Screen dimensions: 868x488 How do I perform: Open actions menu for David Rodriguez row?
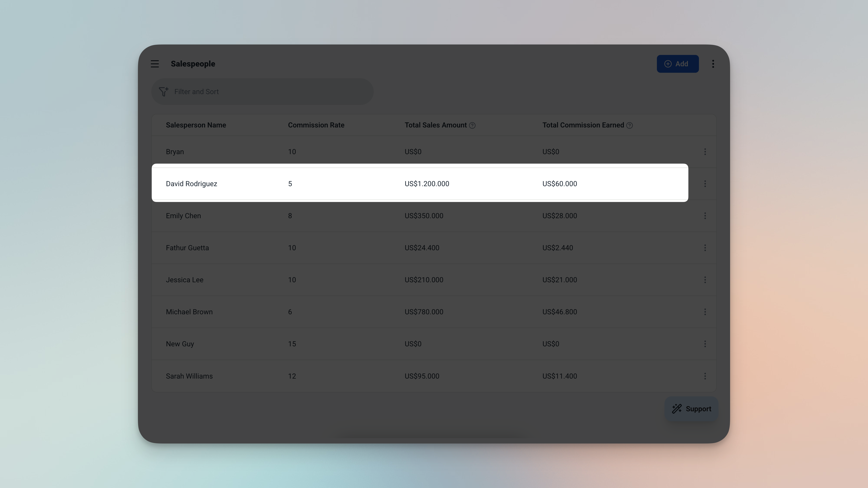click(705, 184)
